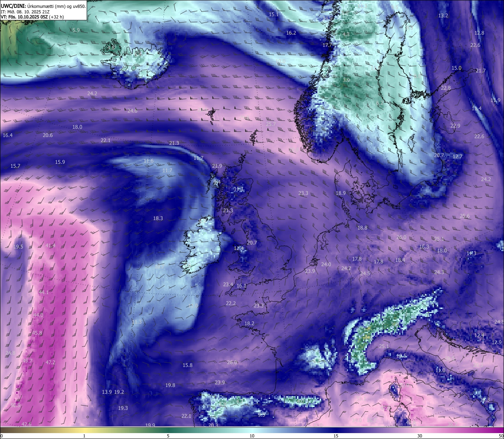Click the map value 16.2
504x439 pixels.
pos(291,33)
